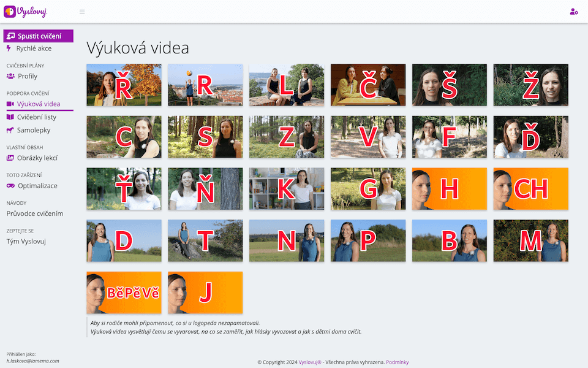The image size is (588, 368).
Task: Click the lightning icon beside Rychlé akce
Action: point(9,48)
